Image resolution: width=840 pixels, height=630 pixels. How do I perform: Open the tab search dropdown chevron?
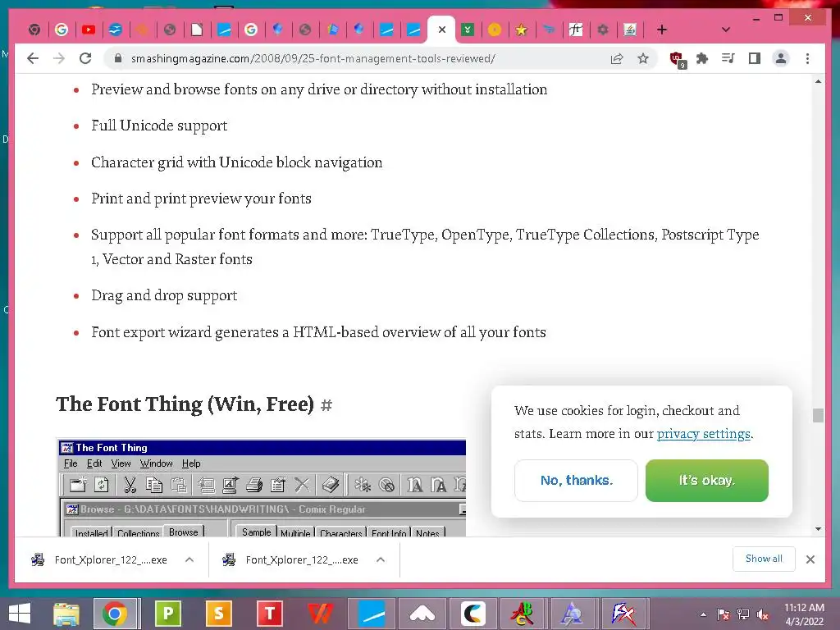point(726,30)
